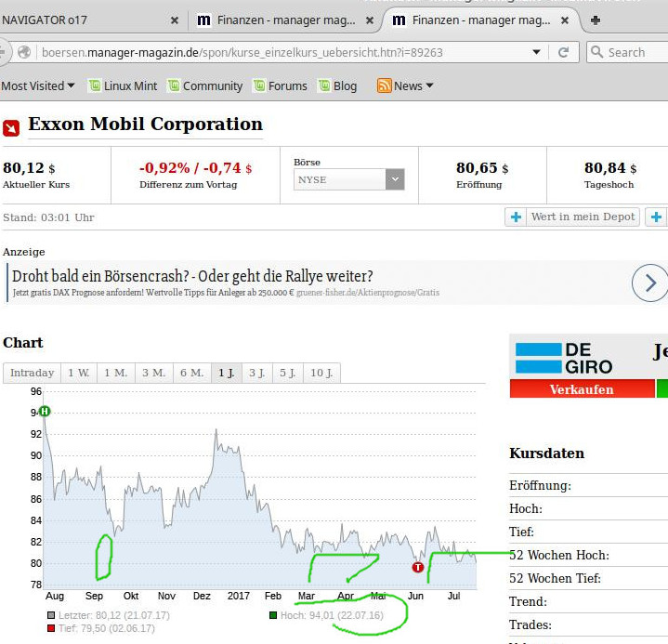Open the Most Visited bookmarks dropdown

coord(38,85)
